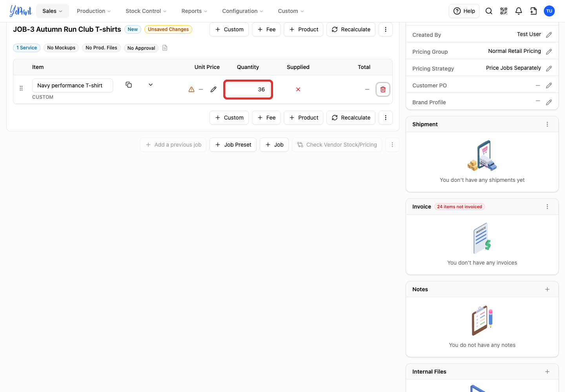Click the quantity input field showing 36
This screenshot has height=392, width=565.
click(248, 89)
